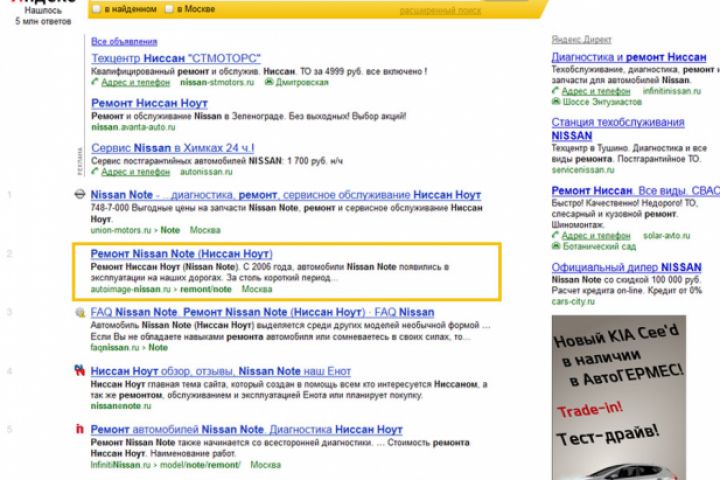
Task: Open the 'Все объявления' link
Action: [x=124, y=41]
